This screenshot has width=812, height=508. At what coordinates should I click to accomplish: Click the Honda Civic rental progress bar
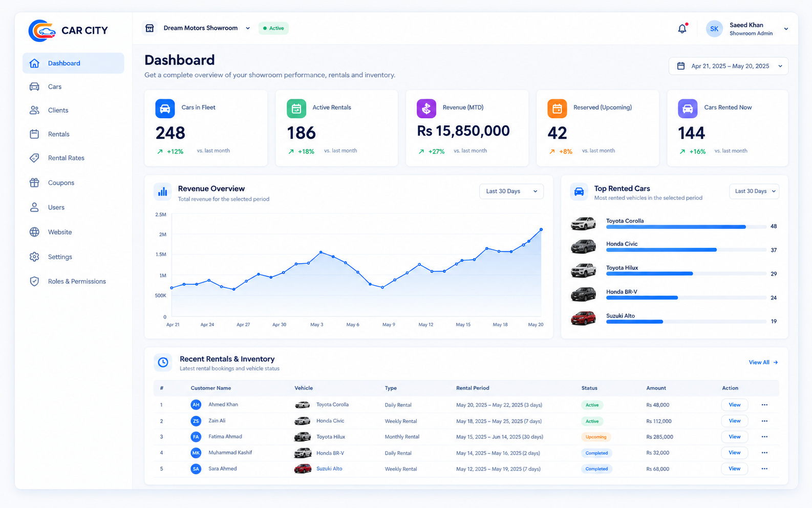coord(686,250)
